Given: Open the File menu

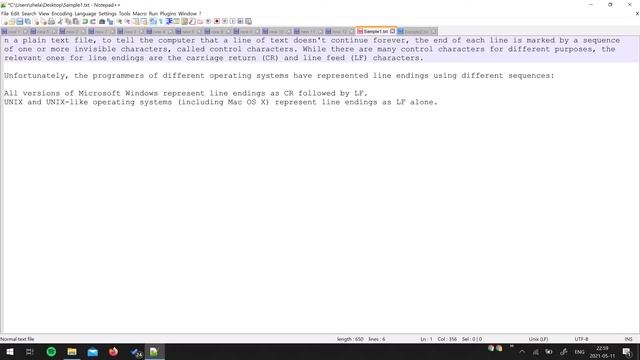Looking at the screenshot, I should [4, 13].
